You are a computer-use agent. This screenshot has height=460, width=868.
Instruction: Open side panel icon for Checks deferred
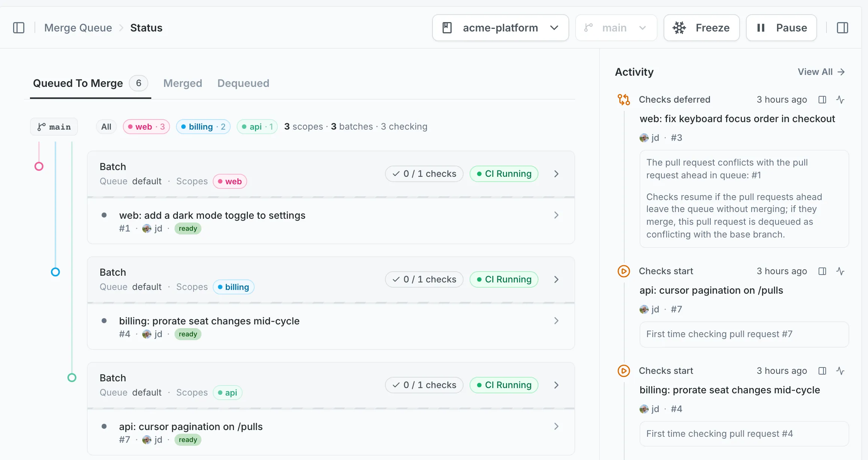point(822,100)
